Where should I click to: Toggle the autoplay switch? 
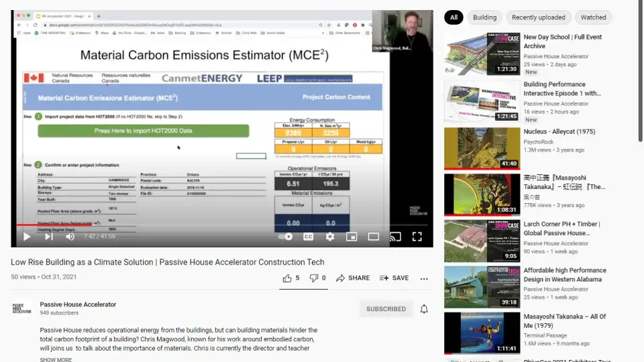coord(286,237)
